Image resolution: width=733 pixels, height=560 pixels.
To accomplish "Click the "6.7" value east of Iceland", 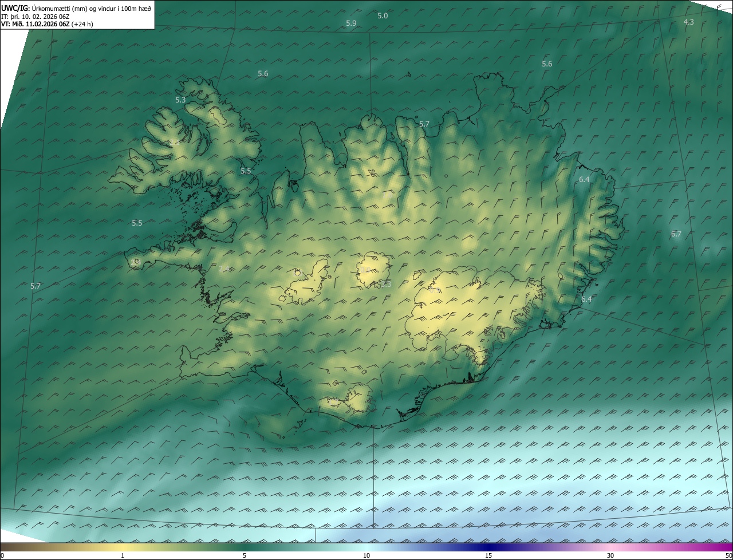I will [x=676, y=234].
